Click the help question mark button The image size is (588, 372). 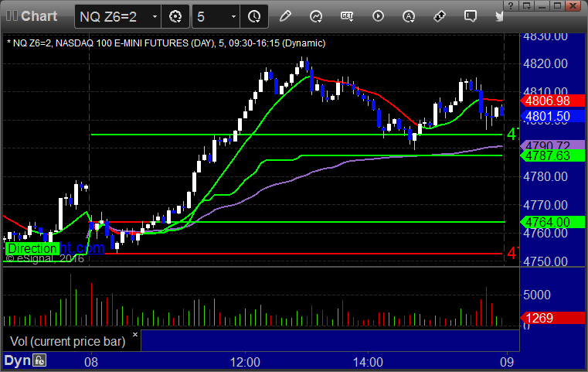(511, 5)
